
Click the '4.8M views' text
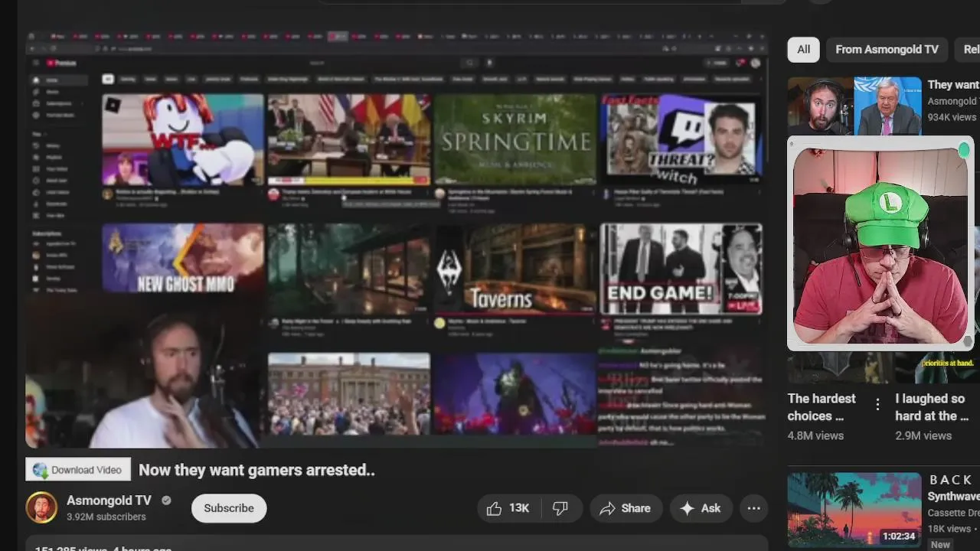(815, 435)
